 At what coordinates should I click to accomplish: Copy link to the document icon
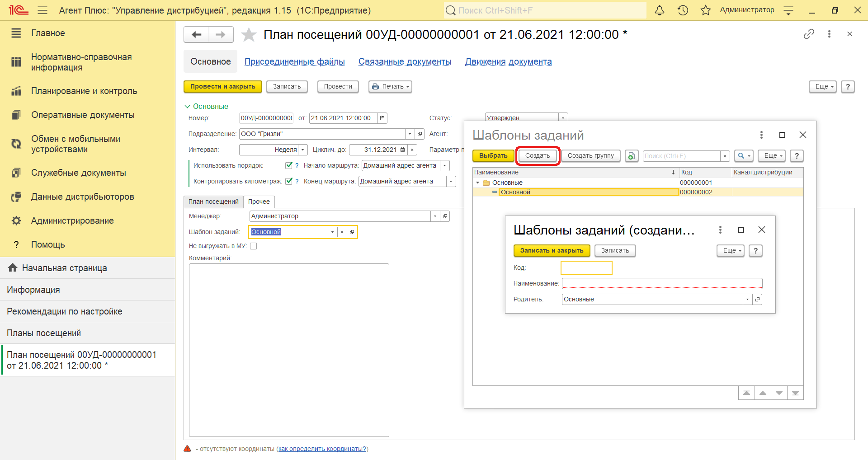[x=809, y=34]
